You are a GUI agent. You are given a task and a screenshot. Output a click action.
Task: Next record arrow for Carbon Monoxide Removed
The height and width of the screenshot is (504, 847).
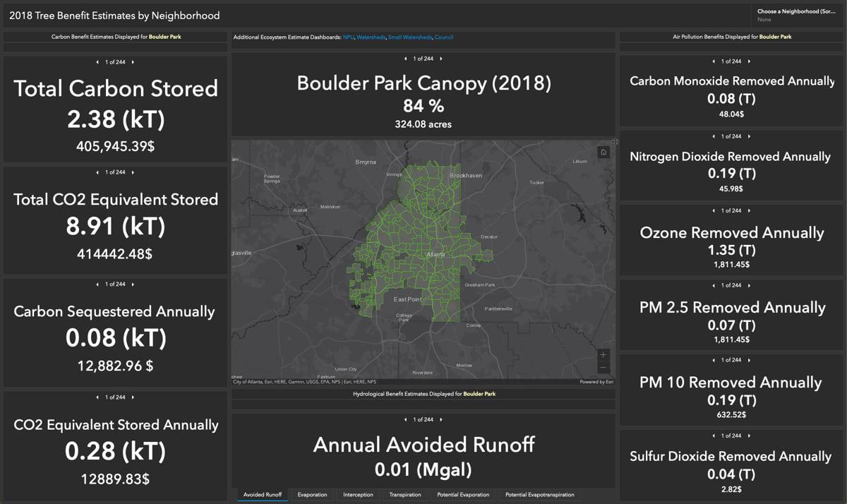tap(750, 61)
